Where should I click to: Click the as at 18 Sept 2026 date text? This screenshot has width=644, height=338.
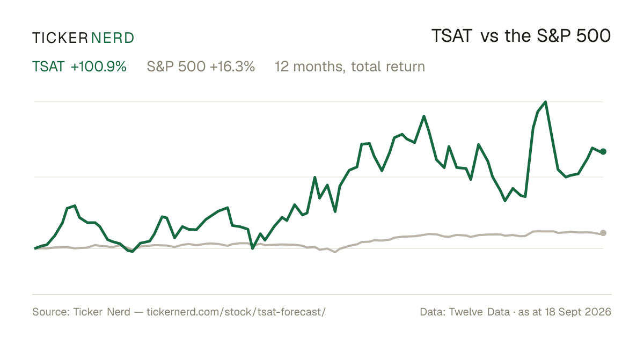click(565, 312)
